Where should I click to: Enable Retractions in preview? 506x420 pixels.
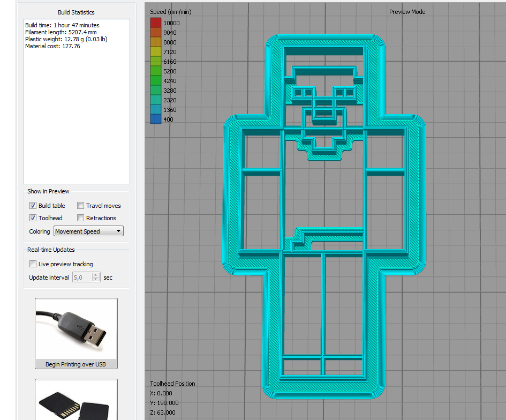[x=81, y=218]
